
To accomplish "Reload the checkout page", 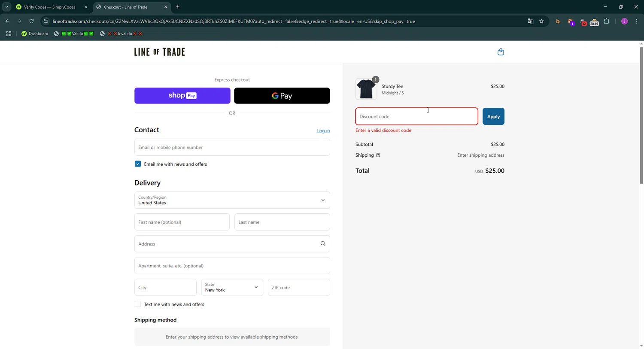I will [x=31, y=21].
